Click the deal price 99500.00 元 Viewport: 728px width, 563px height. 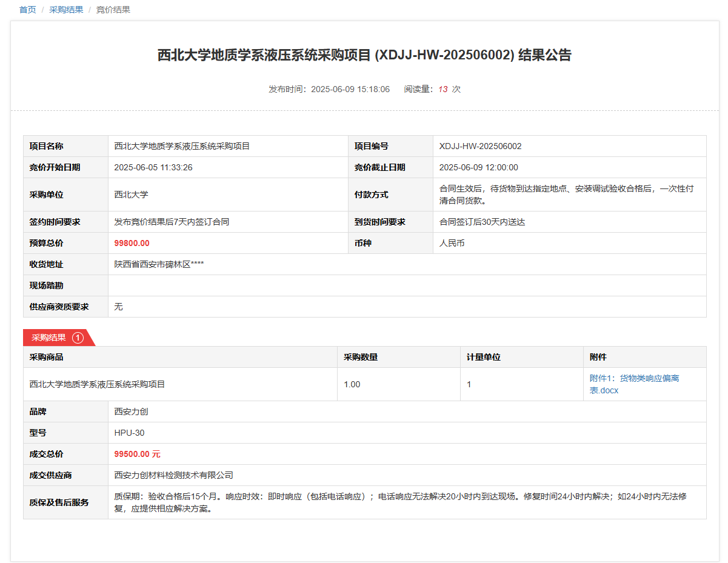point(137,454)
